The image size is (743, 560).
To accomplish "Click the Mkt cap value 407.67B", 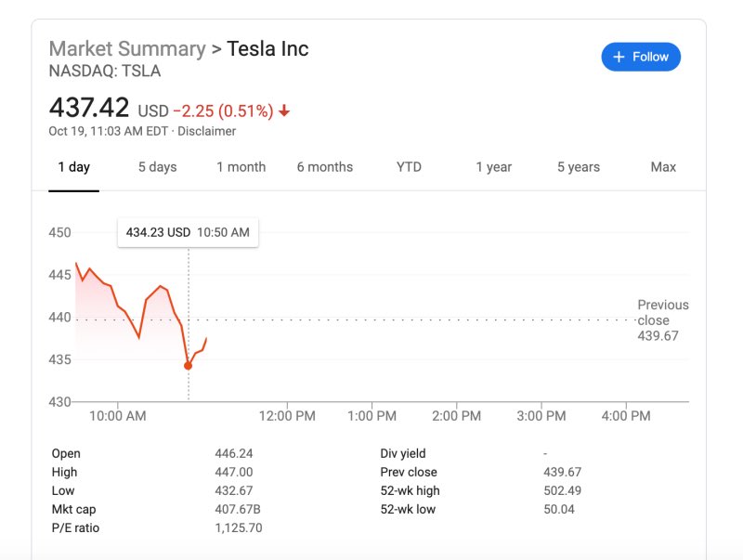I will pyautogui.click(x=233, y=509).
